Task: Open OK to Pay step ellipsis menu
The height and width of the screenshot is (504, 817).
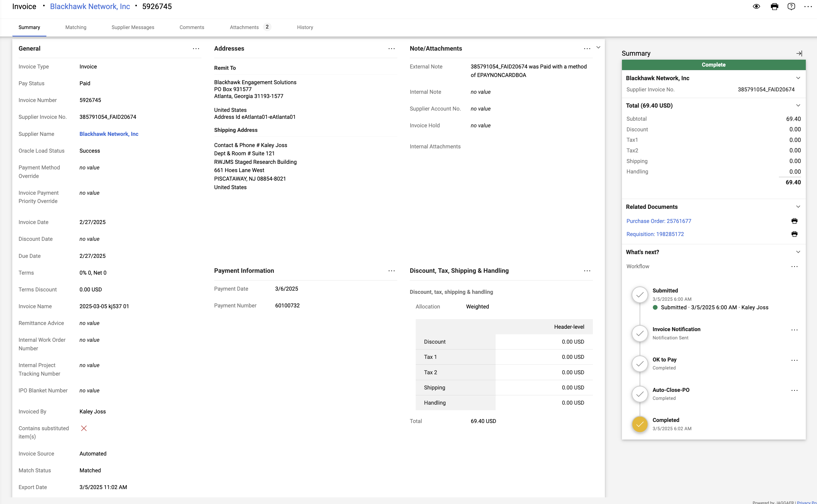Action: [794, 360]
